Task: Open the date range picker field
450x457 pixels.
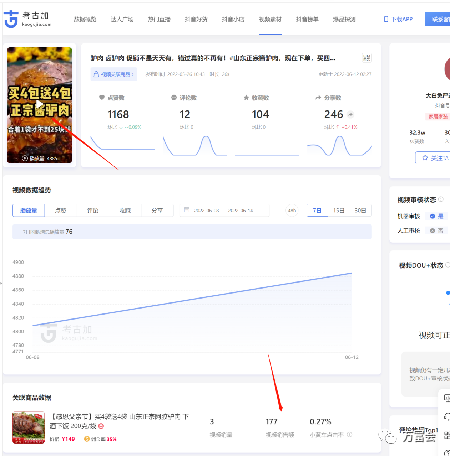Action: [x=224, y=210]
